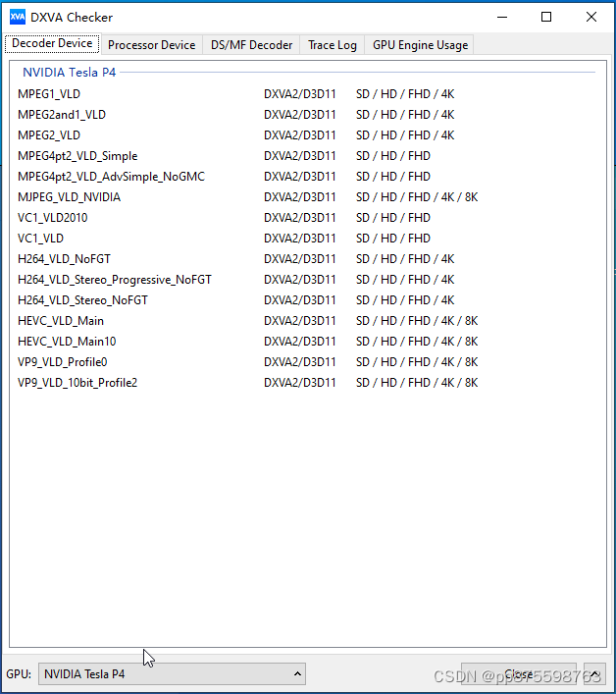616x694 pixels.
Task: Click the Close button at the bottom
Action: point(519,673)
